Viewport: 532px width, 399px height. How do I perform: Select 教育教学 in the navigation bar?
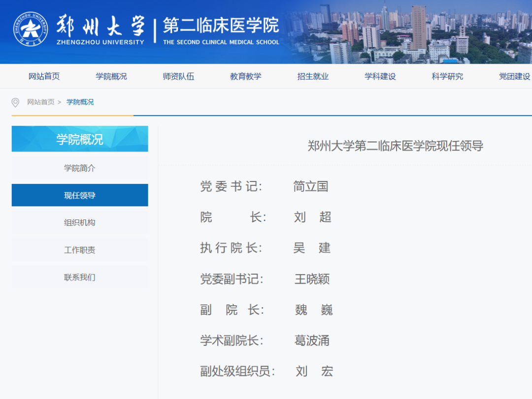246,76
